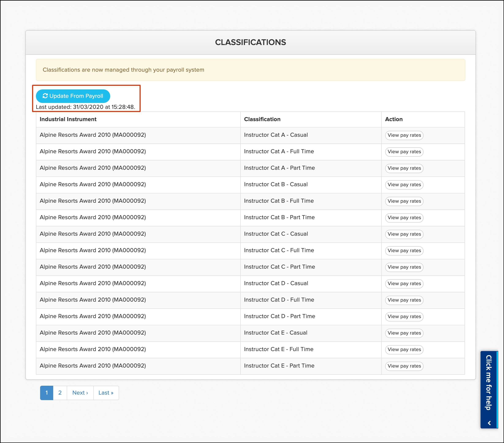Click the Update From Payroll button
The height and width of the screenshot is (443, 504).
pos(73,96)
